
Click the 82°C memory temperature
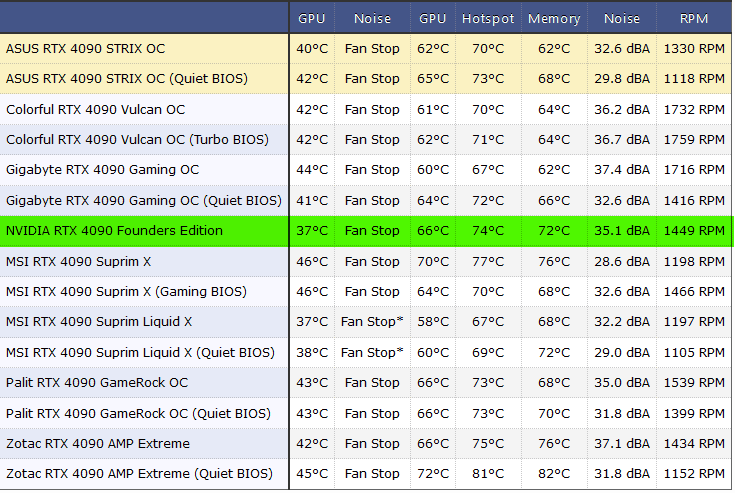(554, 474)
